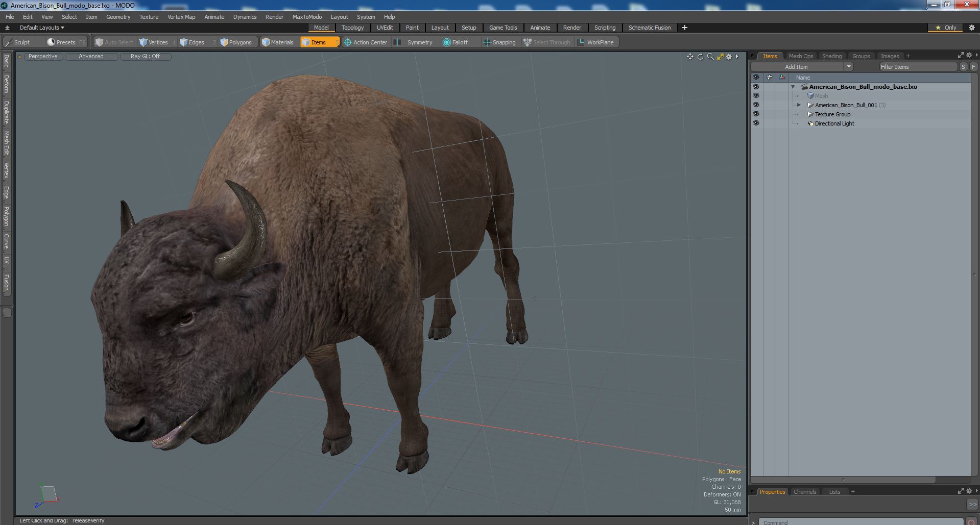The image size is (980, 525).
Task: Open the Action Center options
Action: tap(367, 42)
